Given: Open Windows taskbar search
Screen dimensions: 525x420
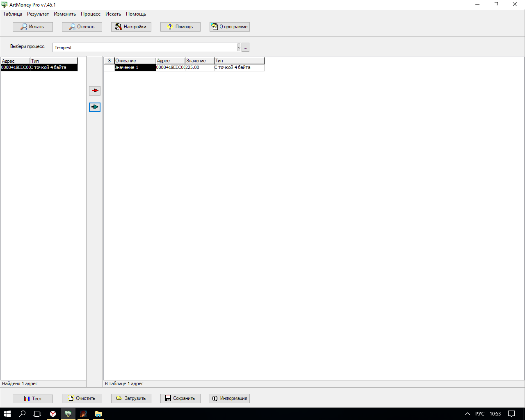Looking at the screenshot, I should [22, 414].
